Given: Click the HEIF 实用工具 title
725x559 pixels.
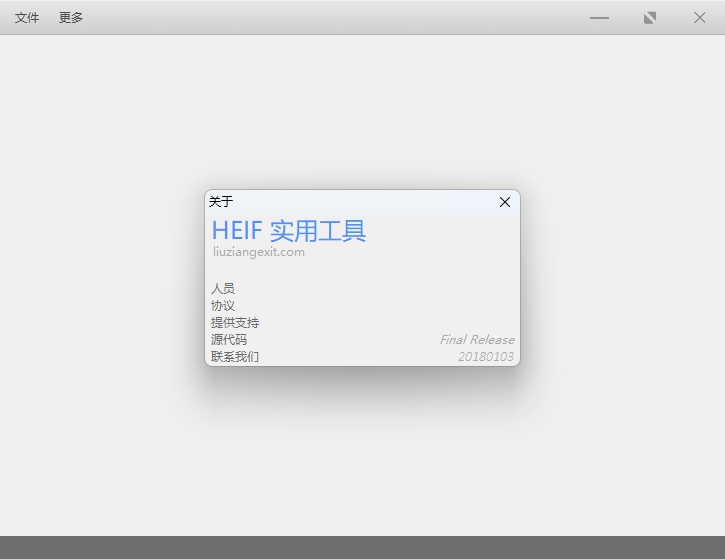Looking at the screenshot, I should [x=289, y=231].
